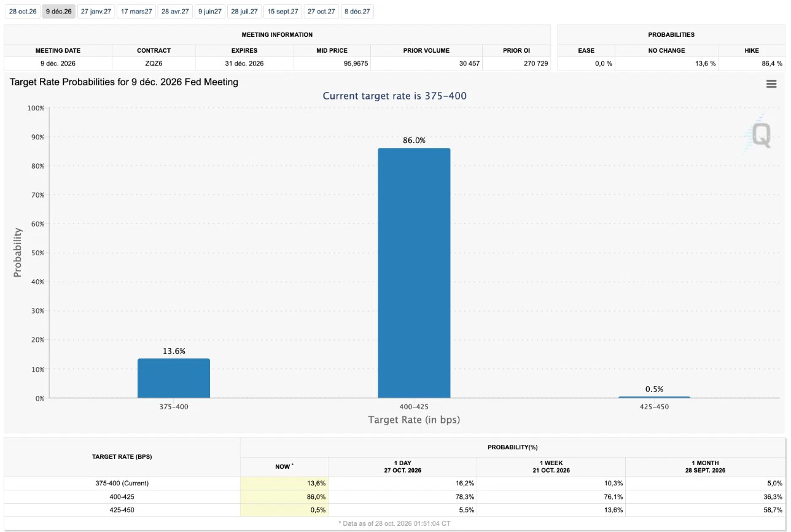Click the '1 WEEK 21 OCT. 2026' column header

tap(551, 466)
